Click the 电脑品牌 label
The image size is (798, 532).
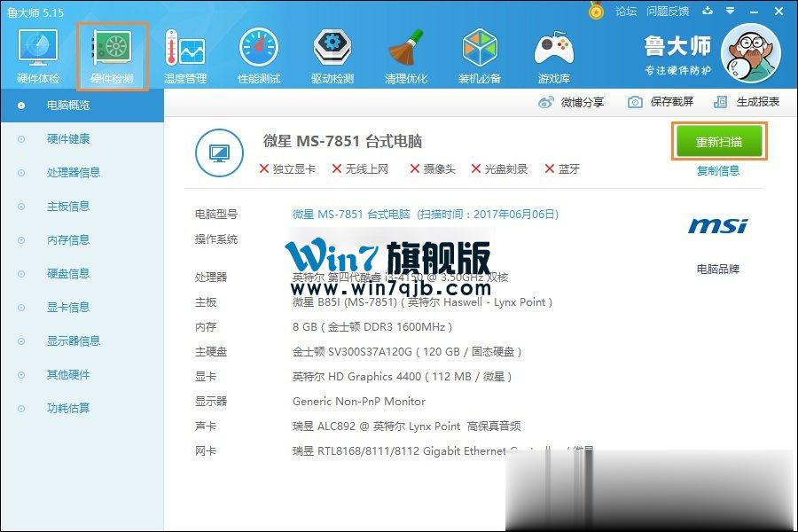718,269
